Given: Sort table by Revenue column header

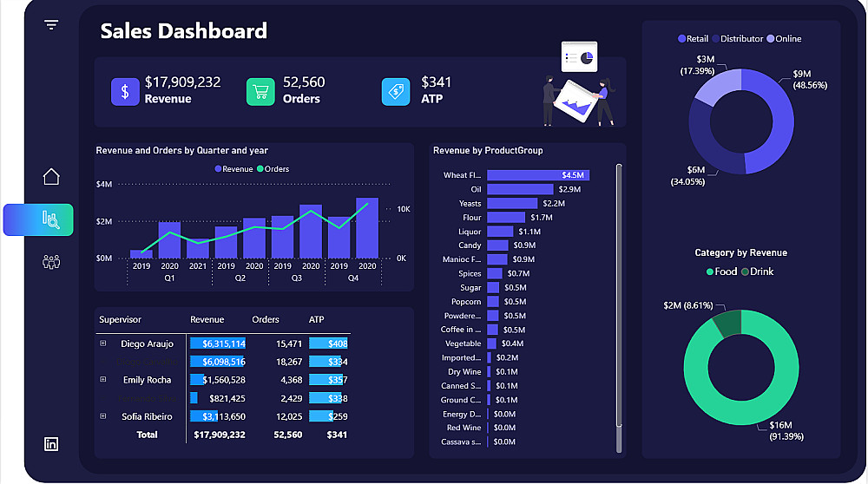Looking at the screenshot, I should [207, 320].
